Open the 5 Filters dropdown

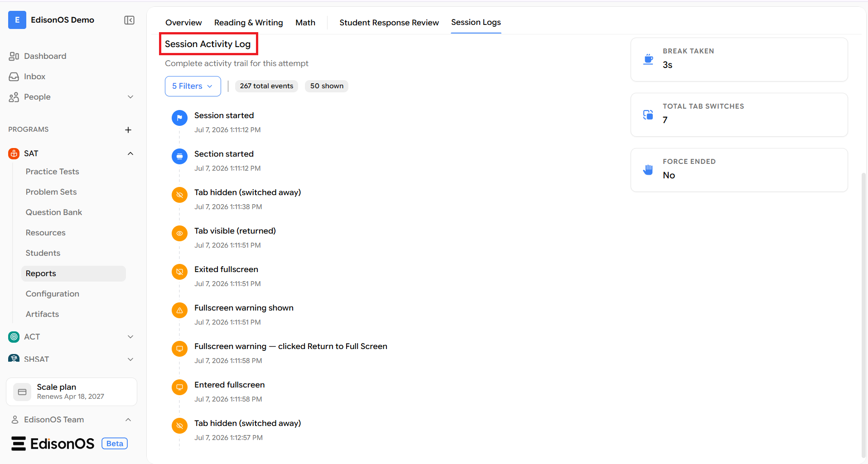[193, 86]
